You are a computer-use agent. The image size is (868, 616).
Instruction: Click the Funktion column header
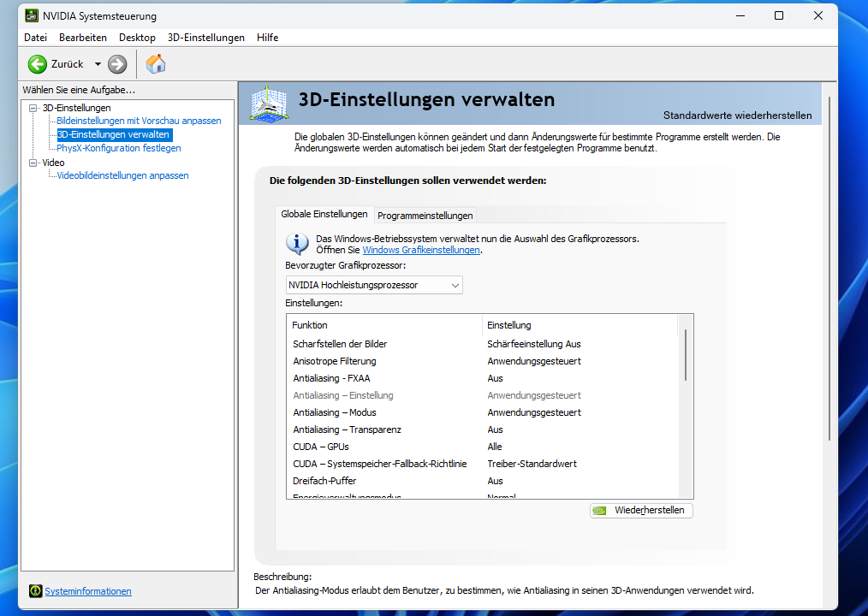(384, 325)
